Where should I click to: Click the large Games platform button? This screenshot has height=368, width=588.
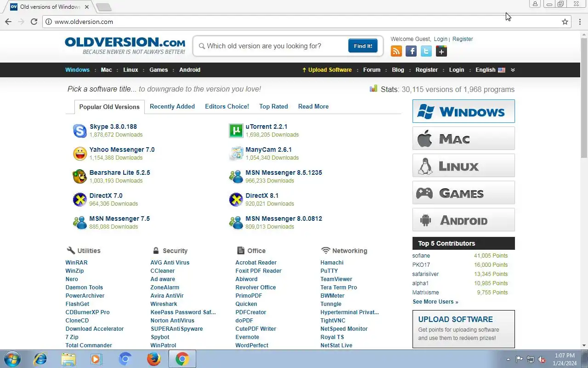click(x=464, y=193)
